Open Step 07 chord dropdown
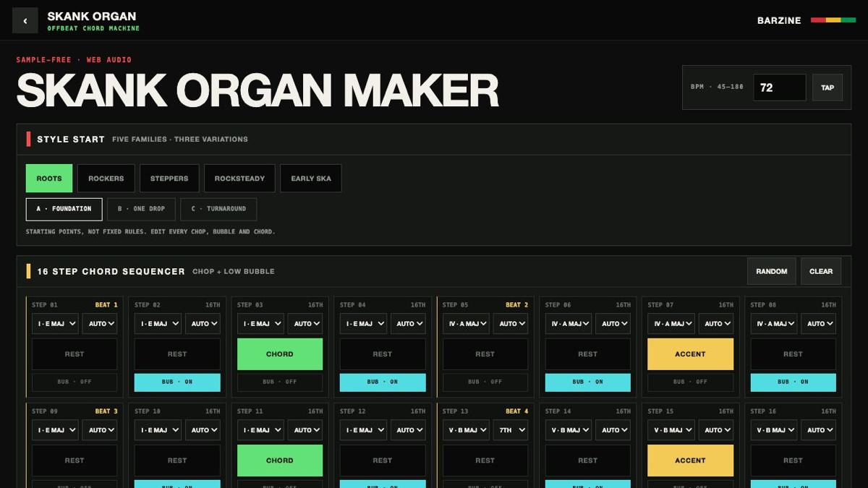 tap(671, 324)
